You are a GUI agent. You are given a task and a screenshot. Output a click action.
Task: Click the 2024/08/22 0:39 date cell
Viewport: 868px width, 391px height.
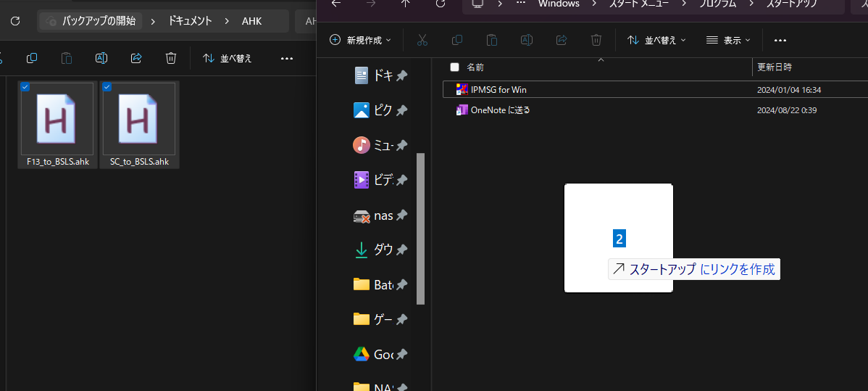(x=787, y=110)
